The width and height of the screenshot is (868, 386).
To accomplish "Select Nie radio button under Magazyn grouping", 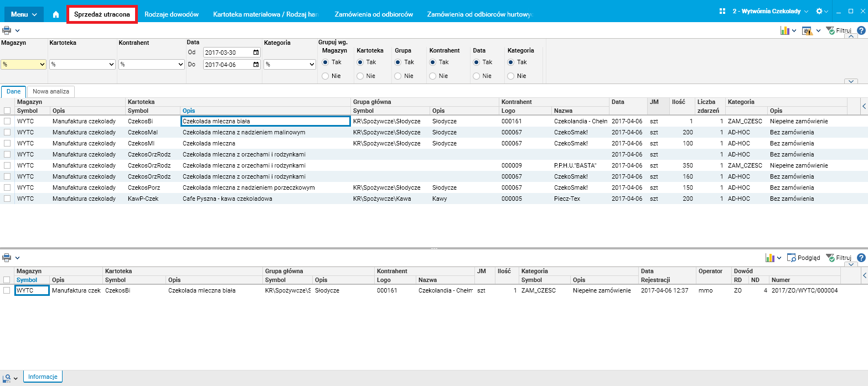I will (325, 76).
